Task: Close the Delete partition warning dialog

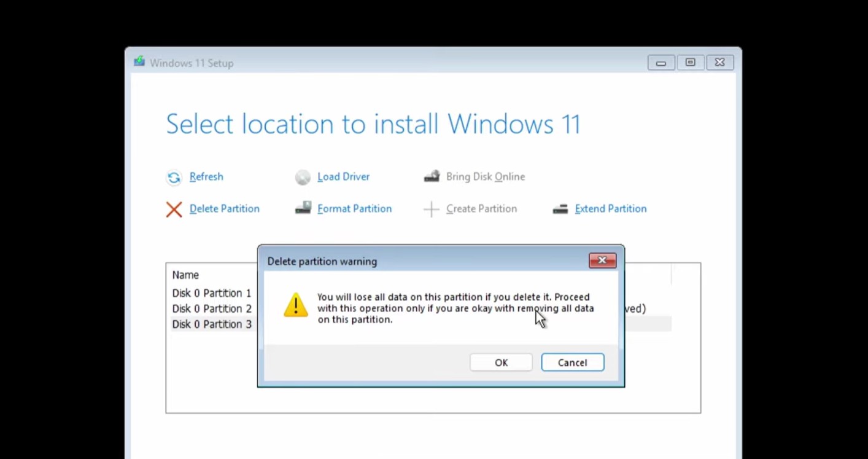Action: [x=602, y=260]
